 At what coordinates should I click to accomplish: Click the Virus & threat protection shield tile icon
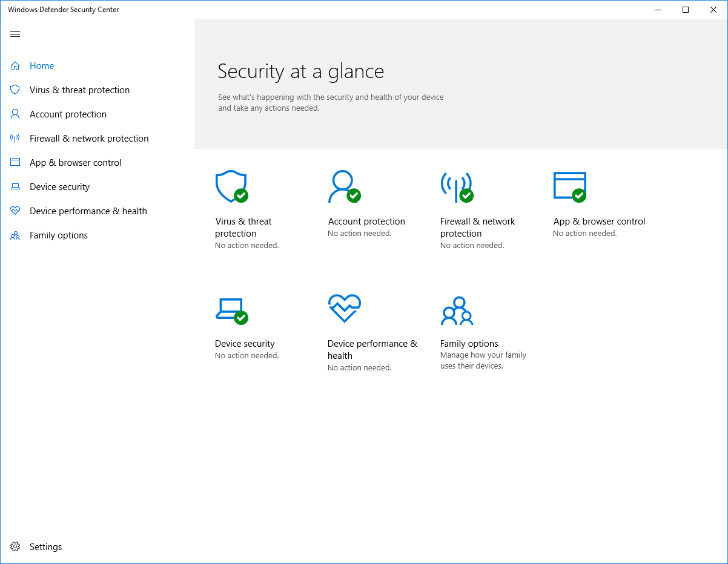coord(231,186)
